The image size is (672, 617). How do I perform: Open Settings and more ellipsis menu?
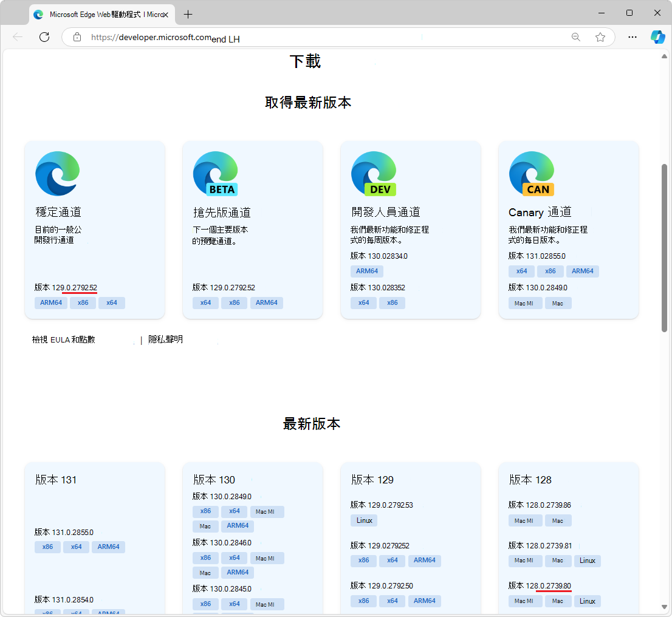click(x=632, y=37)
